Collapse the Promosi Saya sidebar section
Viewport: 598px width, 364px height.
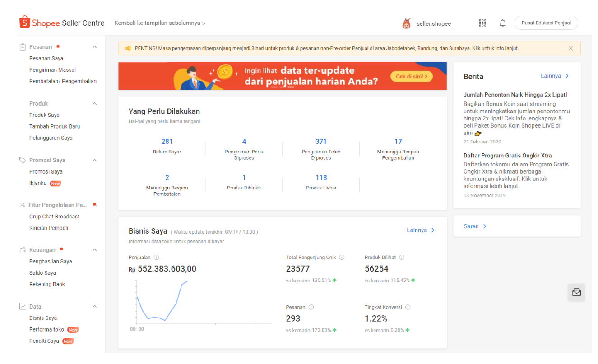tap(94, 160)
